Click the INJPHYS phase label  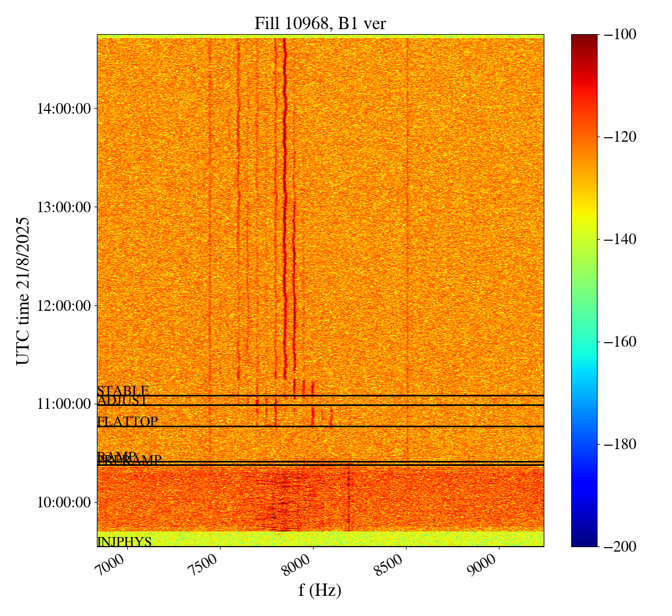click(x=124, y=542)
